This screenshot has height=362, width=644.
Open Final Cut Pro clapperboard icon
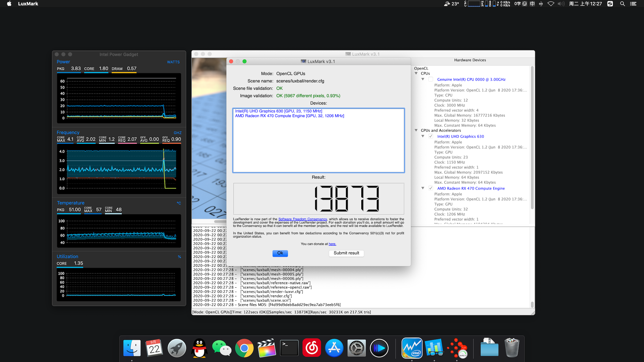coord(267,348)
